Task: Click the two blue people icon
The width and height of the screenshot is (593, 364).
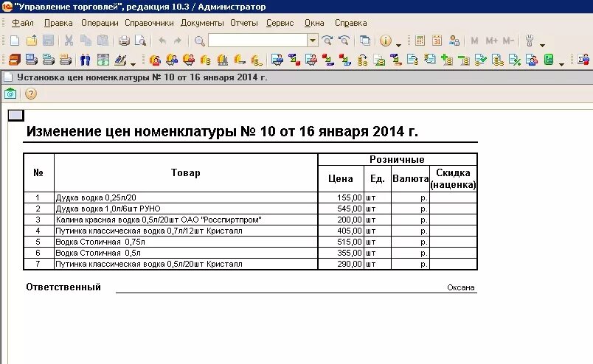Action: pyautogui.click(x=86, y=60)
